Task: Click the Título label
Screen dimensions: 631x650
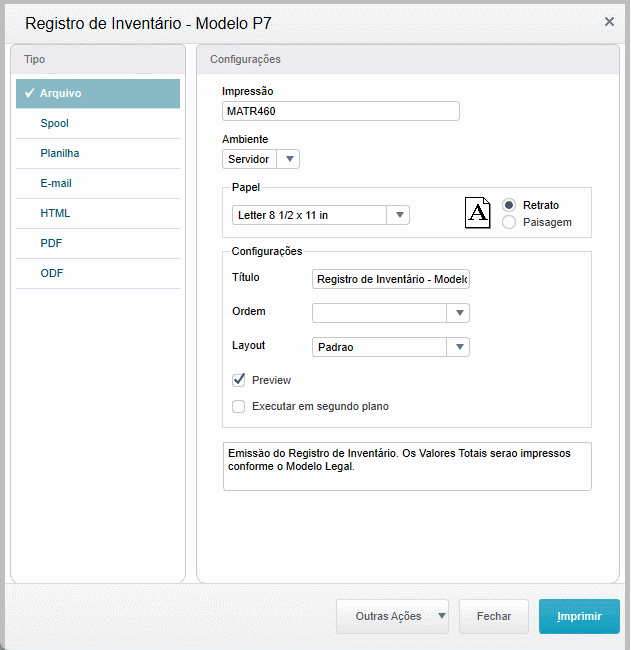Action: pyautogui.click(x=246, y=277)
